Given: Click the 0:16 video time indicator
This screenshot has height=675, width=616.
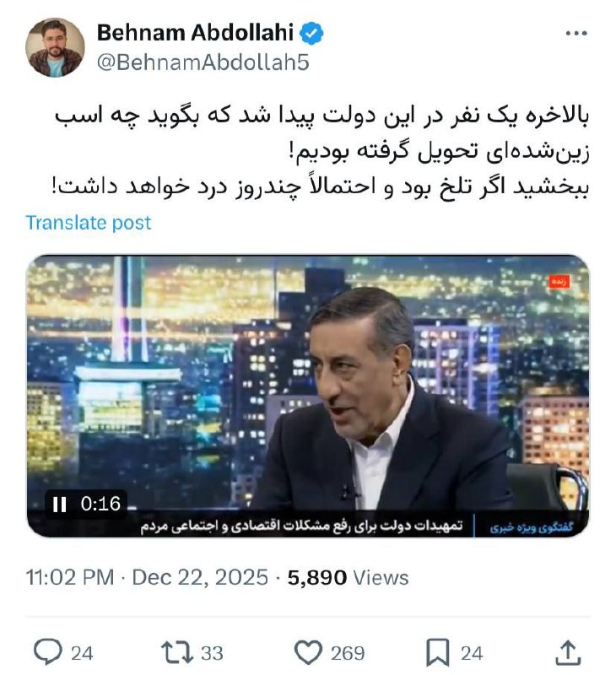Looking at the screenshot, I should click(100, 504).
